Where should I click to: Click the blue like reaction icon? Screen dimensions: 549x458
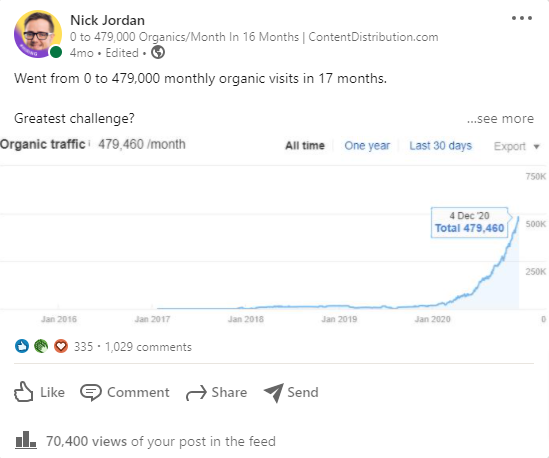click(22, 346)
